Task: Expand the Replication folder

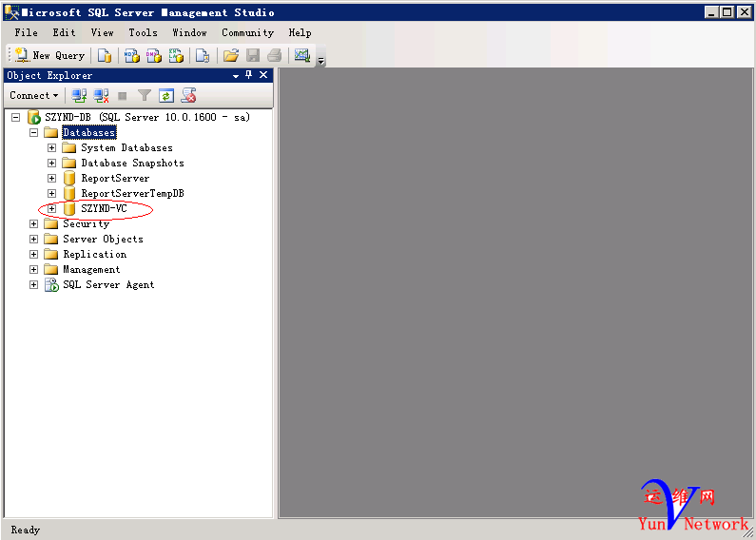Action: 33,254
